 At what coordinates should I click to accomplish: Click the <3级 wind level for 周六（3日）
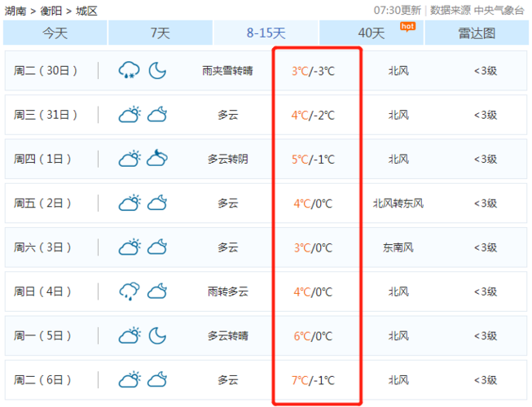[x=486, y=247]
